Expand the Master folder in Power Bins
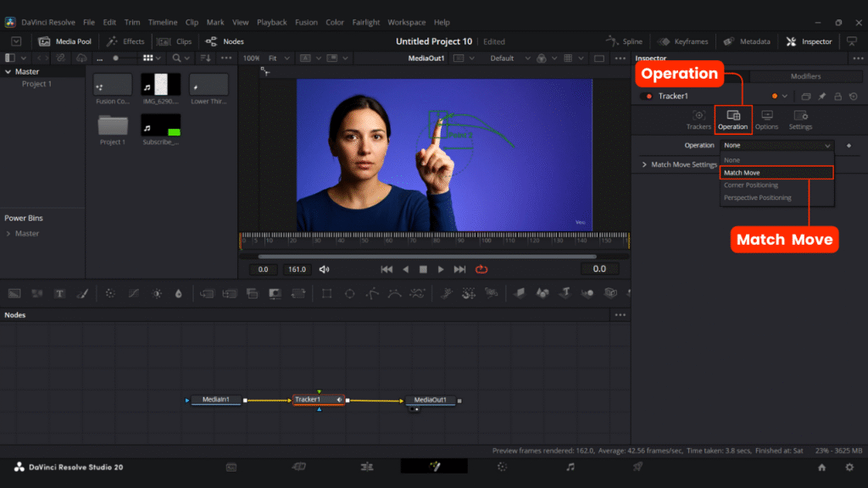The image size is (868, 488). 9,234
